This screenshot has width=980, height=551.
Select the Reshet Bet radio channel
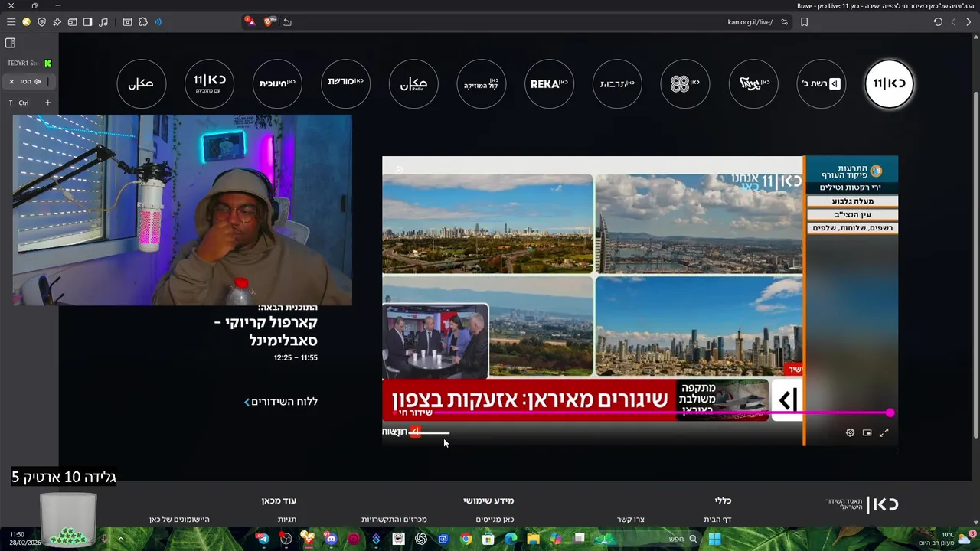821,83
